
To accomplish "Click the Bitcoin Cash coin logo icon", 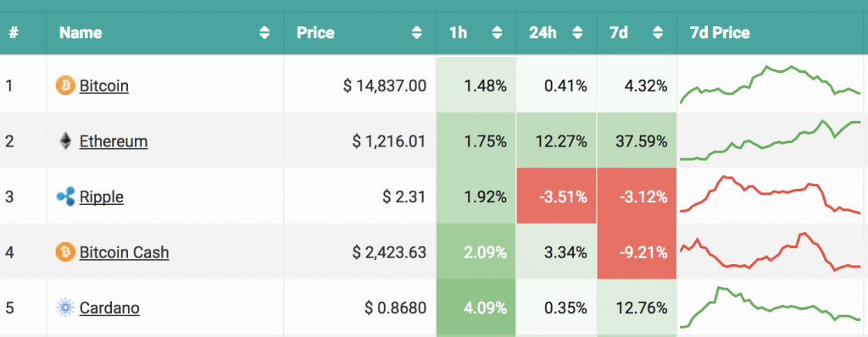I will (x=65, y=252).
